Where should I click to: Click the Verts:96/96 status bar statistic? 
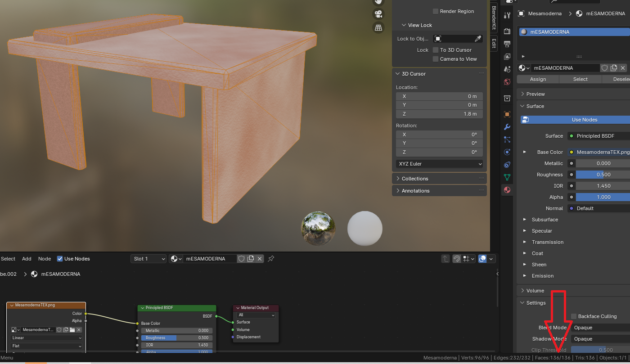(475, 358)
